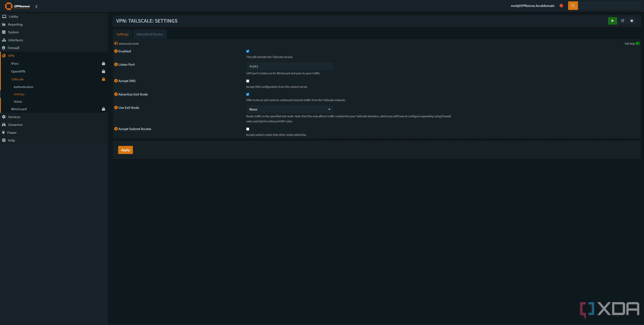Click the IPsec lock icon
The image size is (644, 325).
click(103, 63)
